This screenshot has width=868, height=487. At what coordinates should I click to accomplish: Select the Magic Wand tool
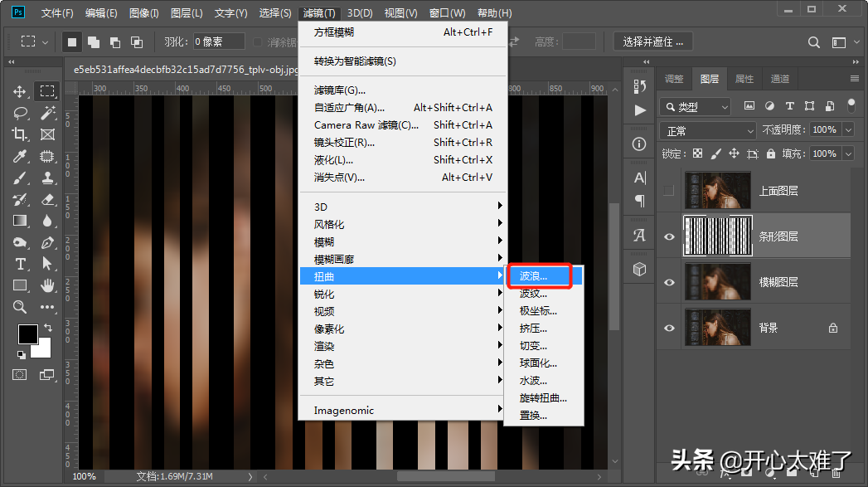click(47, 113)
